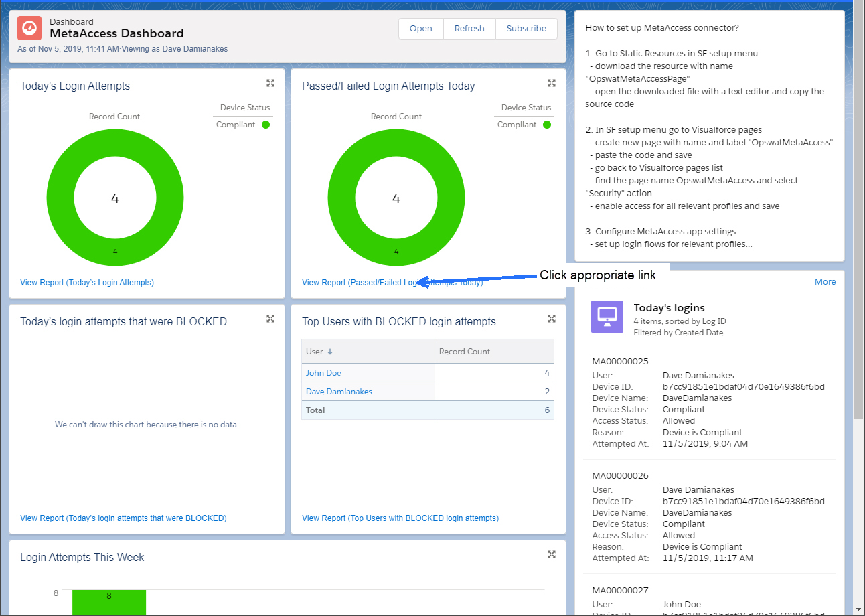Click the 'As of Nov 5, 2019' timestamp text

coord(68,49)
